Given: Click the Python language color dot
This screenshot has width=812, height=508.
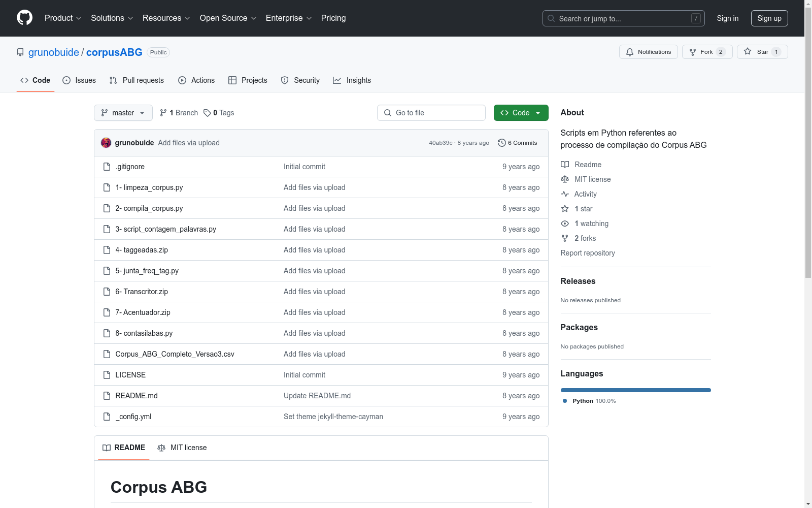Looking at the screenshot, I should click(565, 401).
